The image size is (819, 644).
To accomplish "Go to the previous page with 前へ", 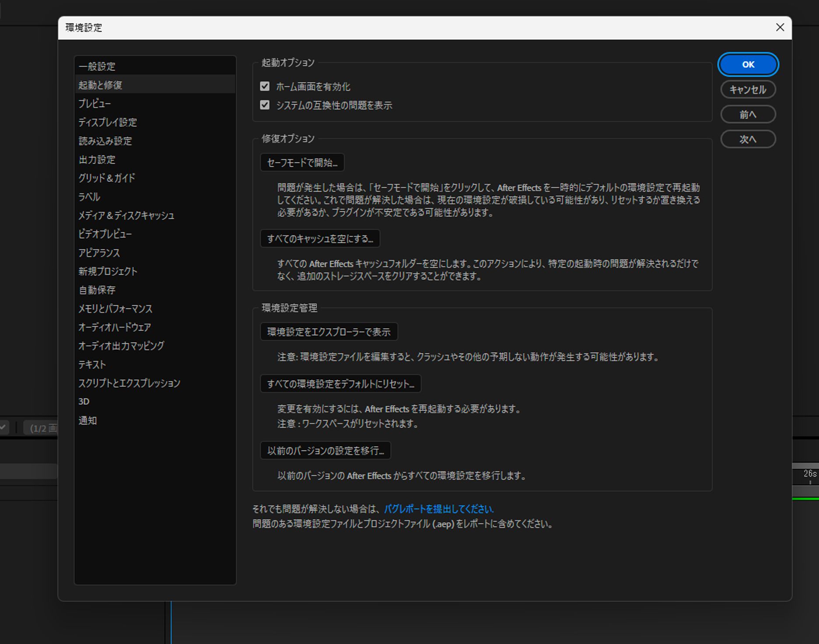I will pyautogui.click(x=748, y=114).
